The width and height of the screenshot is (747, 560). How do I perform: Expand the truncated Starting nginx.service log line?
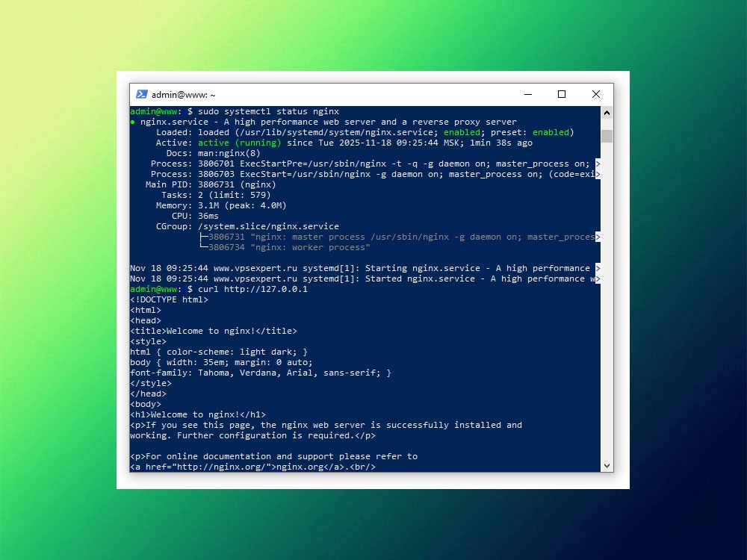click(x=596, y=267)
